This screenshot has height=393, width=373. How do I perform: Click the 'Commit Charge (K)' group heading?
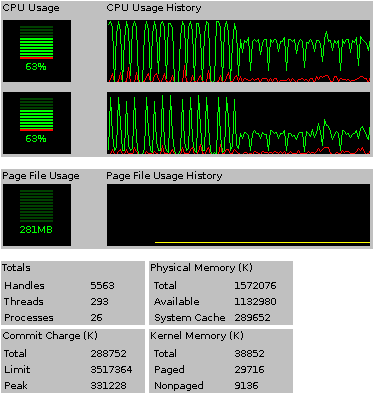point(50,336)
